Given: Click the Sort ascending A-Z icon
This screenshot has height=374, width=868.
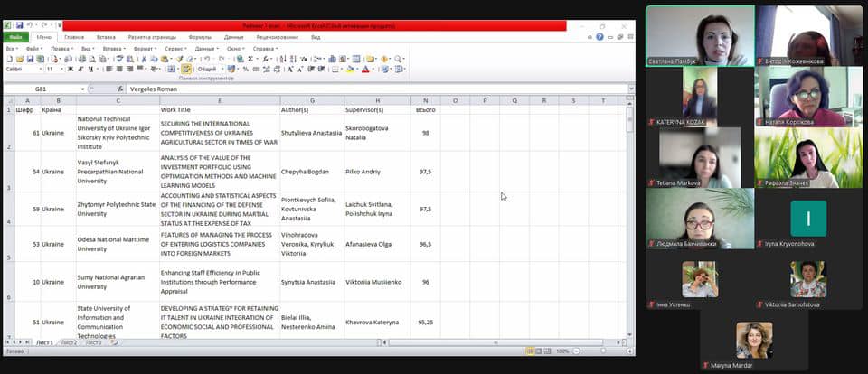Looking at the screenshot, I should point(282,60).
